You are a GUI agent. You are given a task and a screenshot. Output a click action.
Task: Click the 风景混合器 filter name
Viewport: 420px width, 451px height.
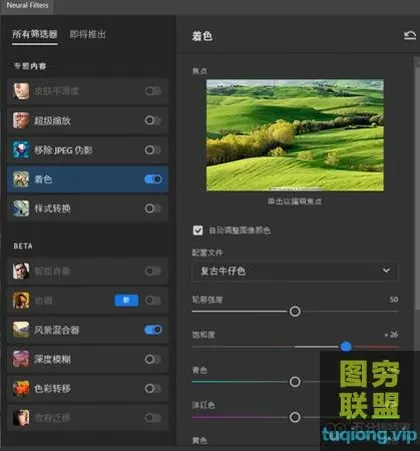coord(57,330)
